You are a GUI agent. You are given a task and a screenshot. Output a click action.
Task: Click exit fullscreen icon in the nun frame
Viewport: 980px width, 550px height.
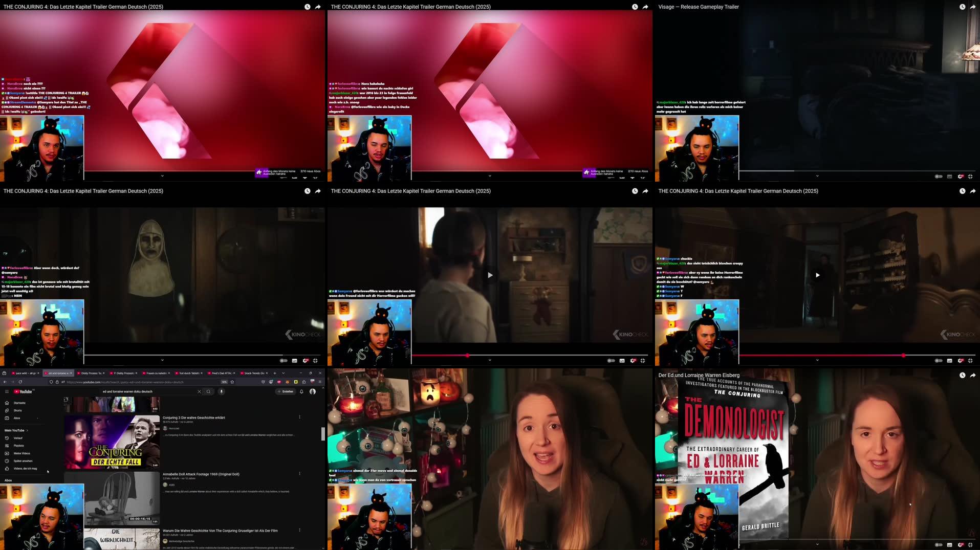point(315,361)
